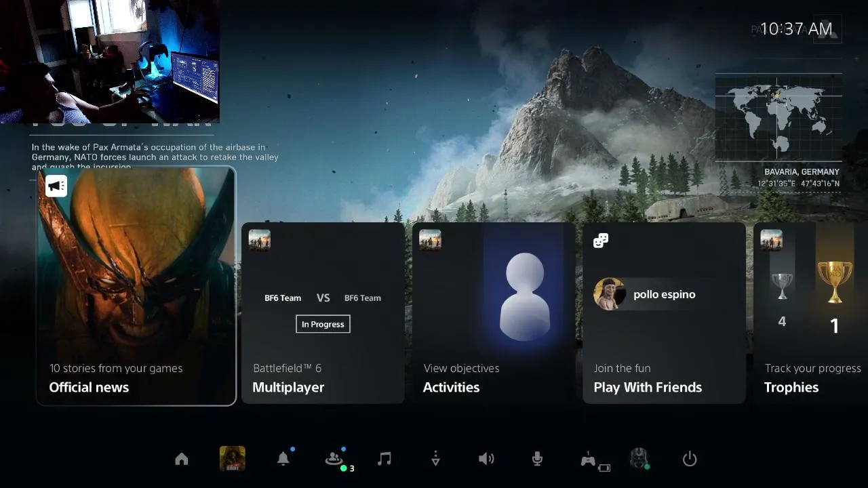Screen dimensions: 868x488
Task: Open the Sound speaker settings
Action: (x=486, y=459)
